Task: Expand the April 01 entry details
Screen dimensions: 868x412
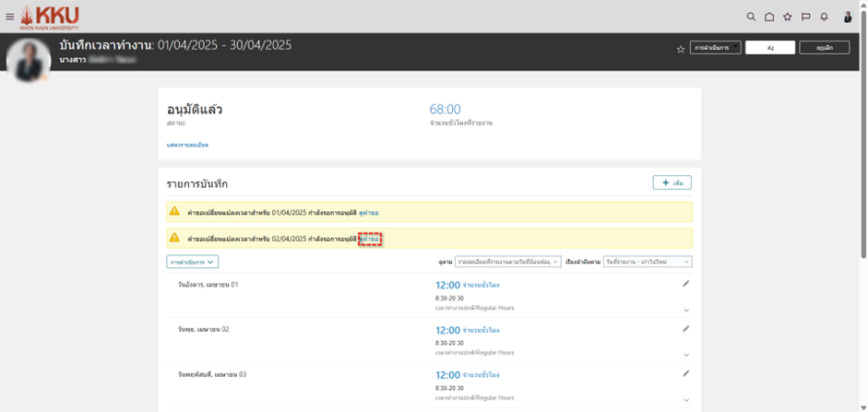Action: pyautogui.click(x=686, y=310)
